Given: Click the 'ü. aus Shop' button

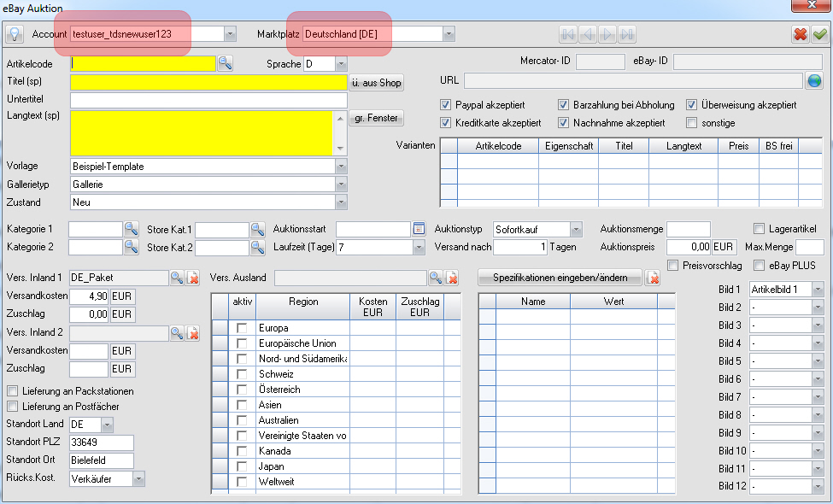Looking at the screenshot, I should (377, 83).
